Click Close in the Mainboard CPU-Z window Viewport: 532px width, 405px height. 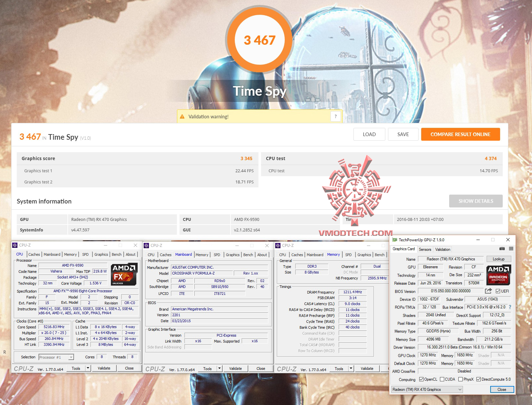click(x=261, y=369)
